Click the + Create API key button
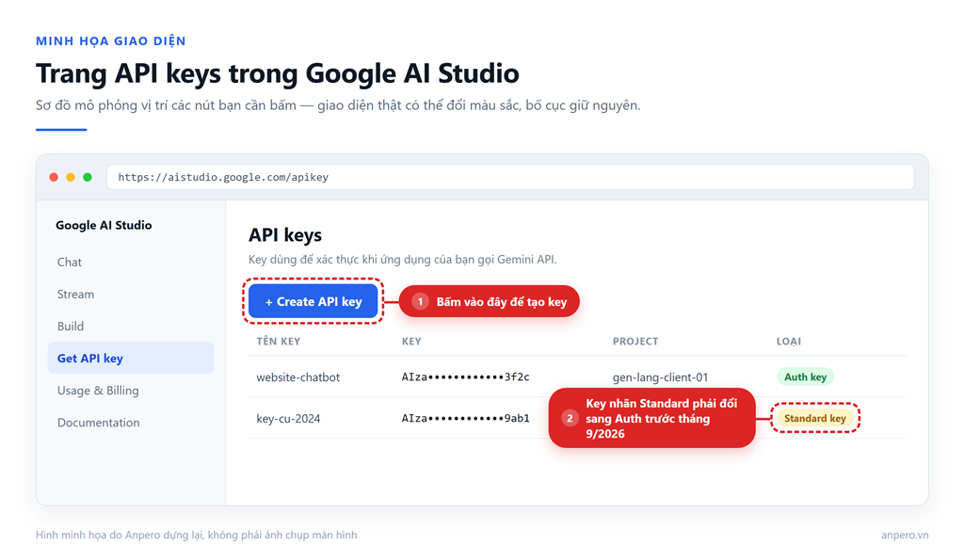The width and height of the screenshot is (964, 560). 313,301
